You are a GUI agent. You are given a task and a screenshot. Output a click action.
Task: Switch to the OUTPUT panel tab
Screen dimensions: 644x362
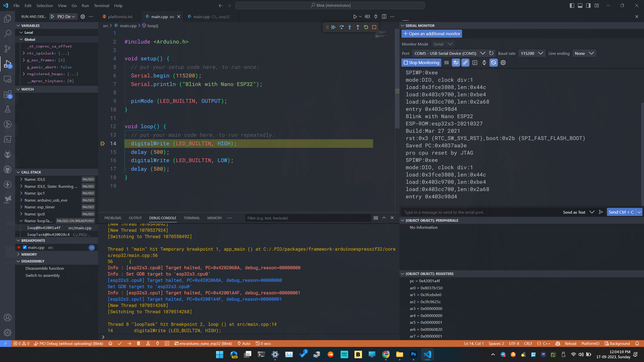135,218
